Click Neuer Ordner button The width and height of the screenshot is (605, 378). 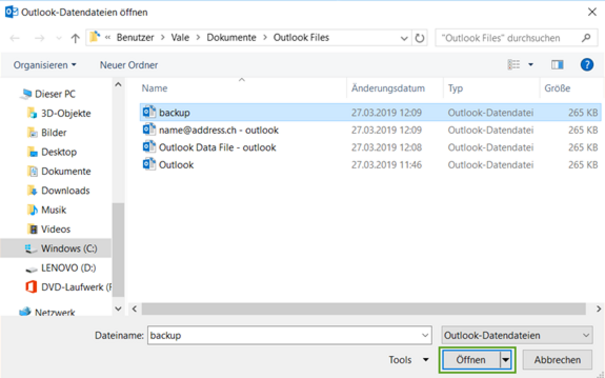tap(129, 65)
